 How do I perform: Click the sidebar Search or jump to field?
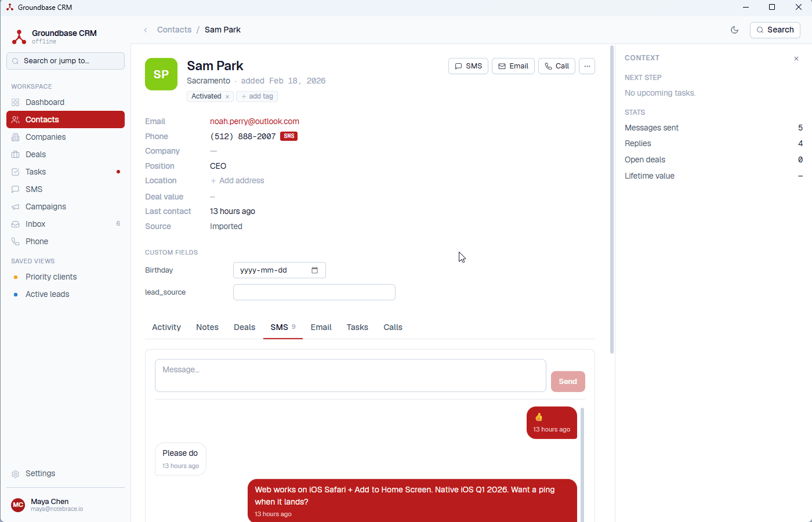click(66, 61)
